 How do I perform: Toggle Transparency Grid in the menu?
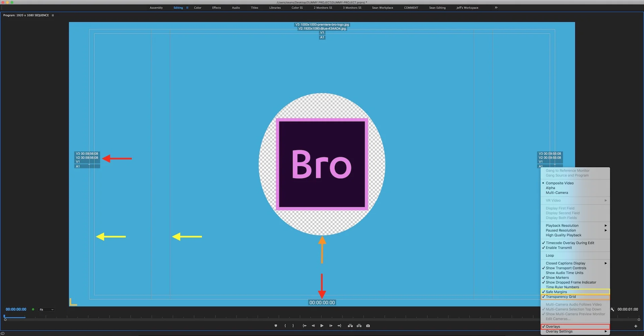(575, 297)
